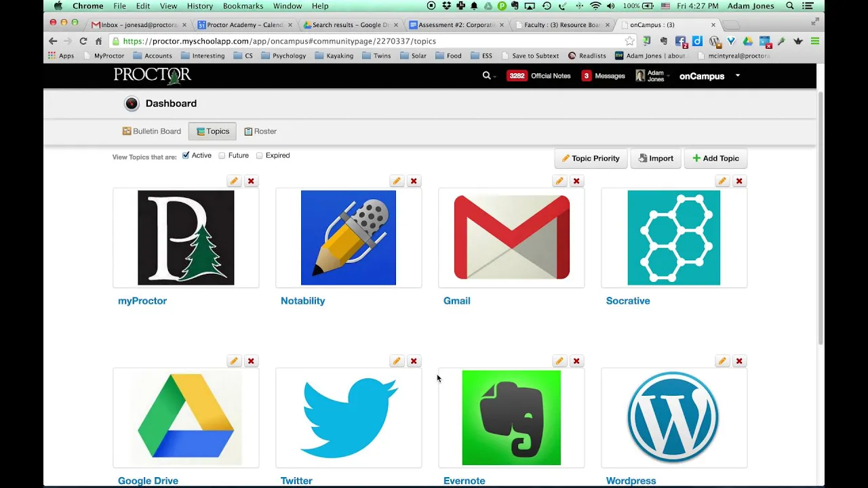Open the Wordpress topic link
The image size is (868, 488).
pyautogui.click(x=631, y=481)
